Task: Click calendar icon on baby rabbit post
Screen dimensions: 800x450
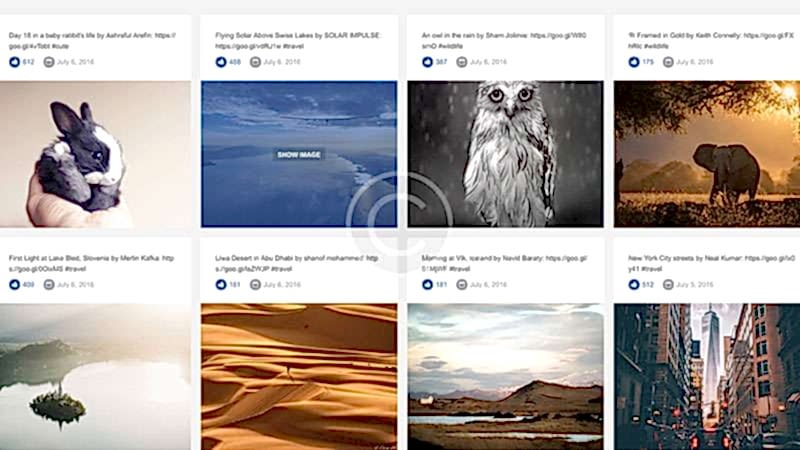Action: tap(48, 62)
